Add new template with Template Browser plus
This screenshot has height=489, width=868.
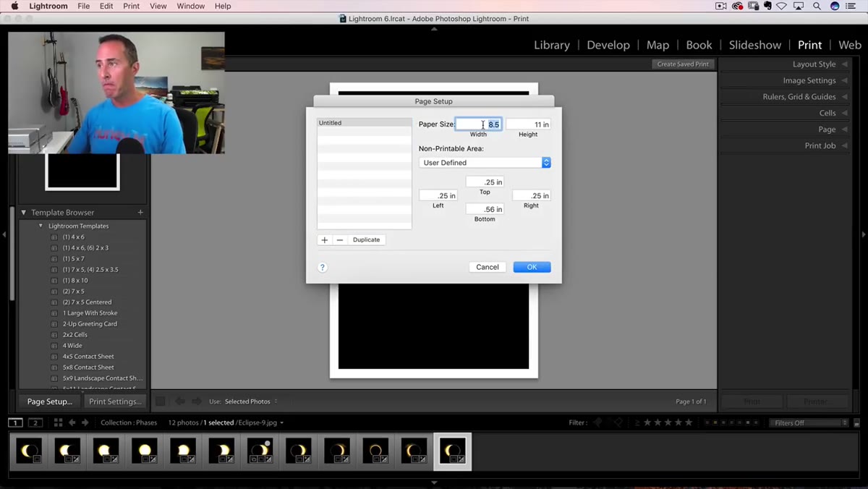(x=140, y=213)
